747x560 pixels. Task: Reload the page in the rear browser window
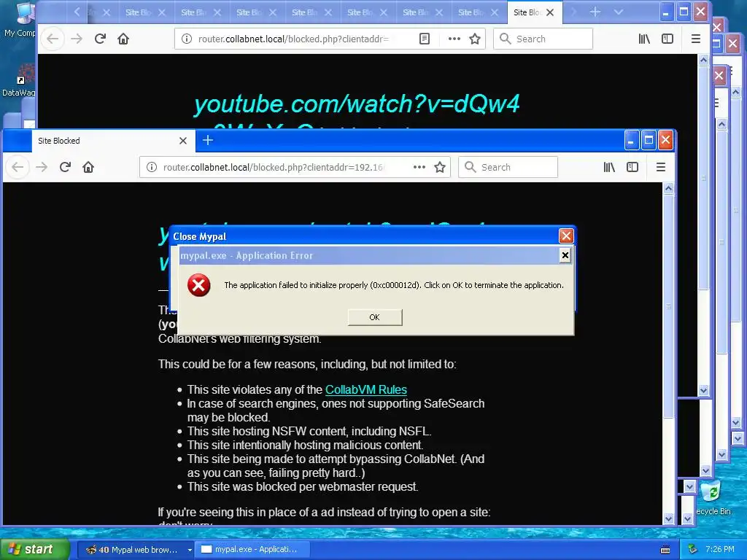click(x=99, y=39)
